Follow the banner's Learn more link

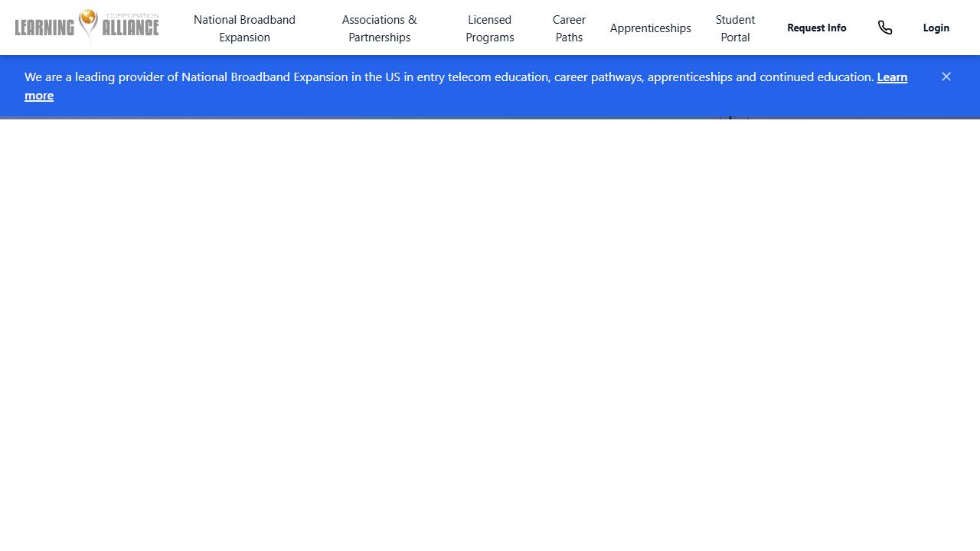click(x=892, y=77)
